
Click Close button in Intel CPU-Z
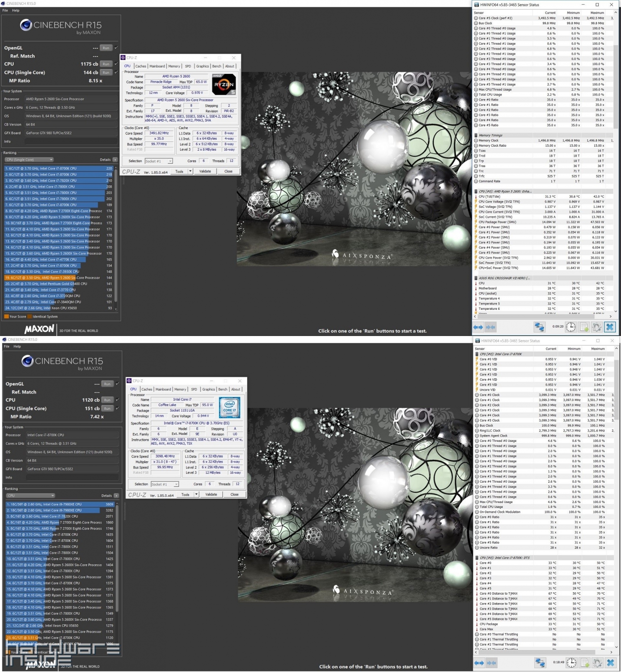click(x=234, y=495)
